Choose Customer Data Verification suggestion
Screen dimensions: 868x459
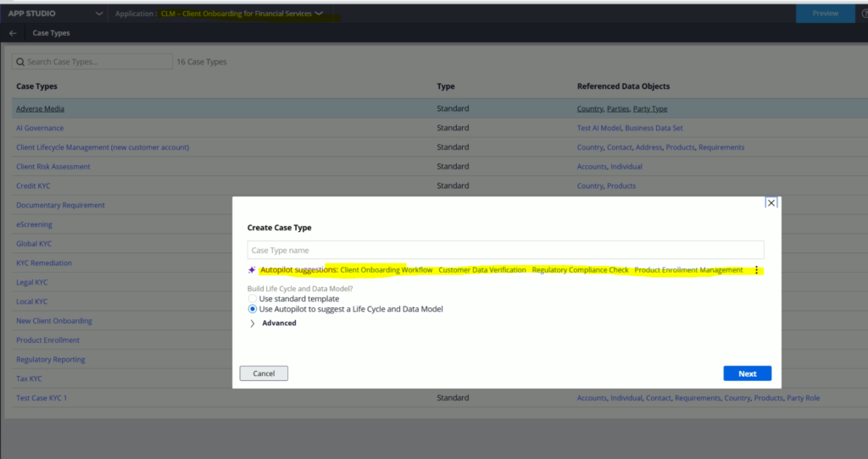(x=481, y=270)
